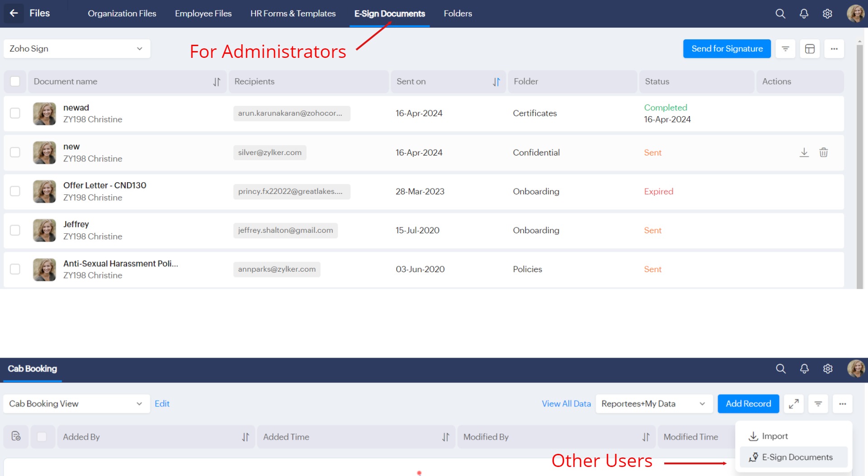Delete the 'new' document with trash icon

click(823, 152)
